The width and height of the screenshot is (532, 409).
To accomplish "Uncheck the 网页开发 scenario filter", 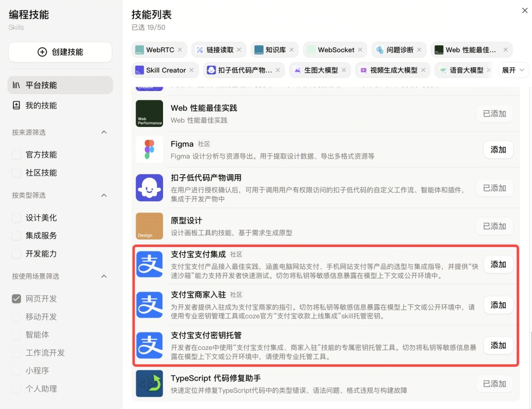I will tap(16, 299).
